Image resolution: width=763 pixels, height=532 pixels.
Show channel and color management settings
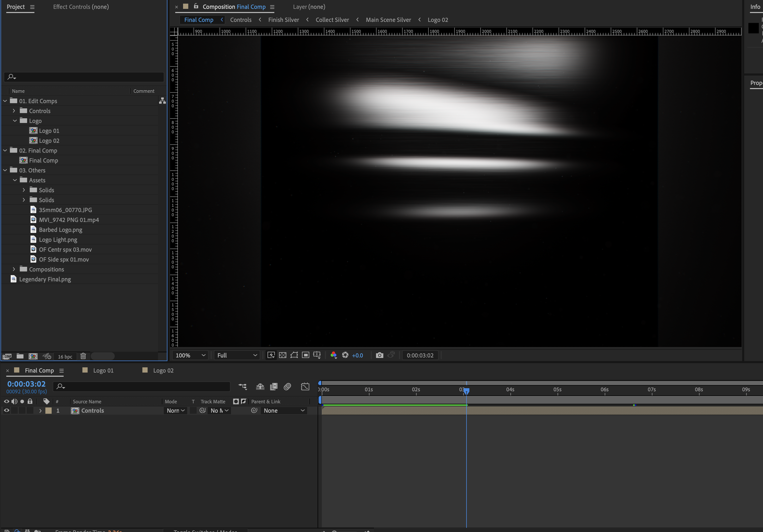tap(334, 355)
